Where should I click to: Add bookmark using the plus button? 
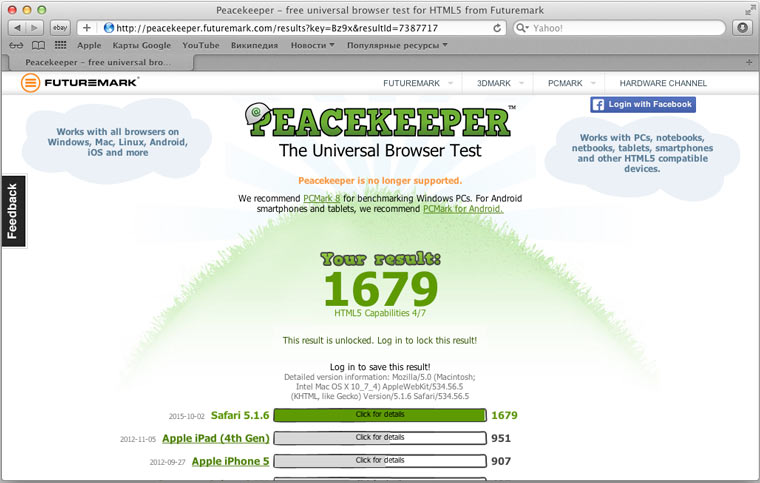point(86,28)
